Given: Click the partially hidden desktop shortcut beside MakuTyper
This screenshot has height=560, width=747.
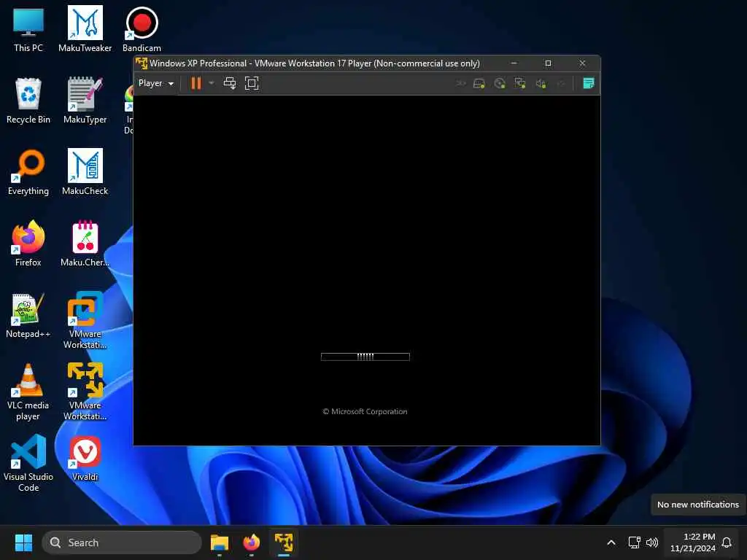Looking at the screenshot, I should click(128, 109).
